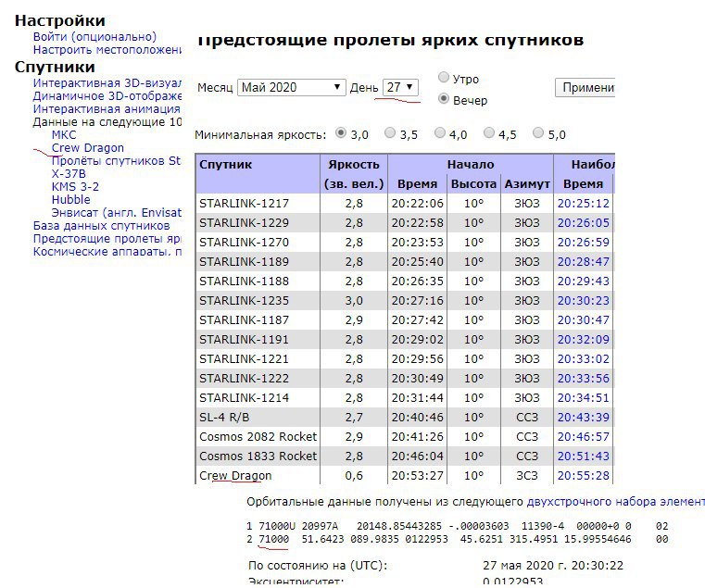Click the STARLINK-1217 satellite name
The width and height of the screenshot is (705, 588).
244,203
